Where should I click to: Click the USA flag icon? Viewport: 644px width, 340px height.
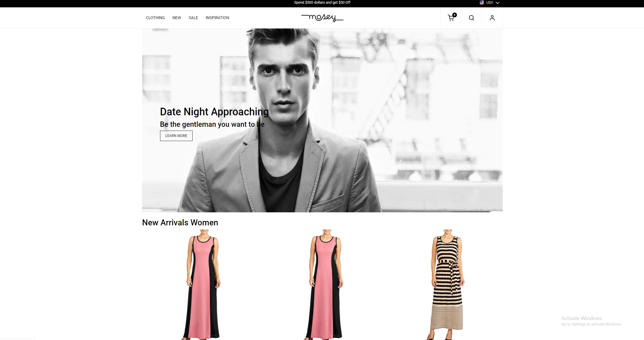pos(481,2)
